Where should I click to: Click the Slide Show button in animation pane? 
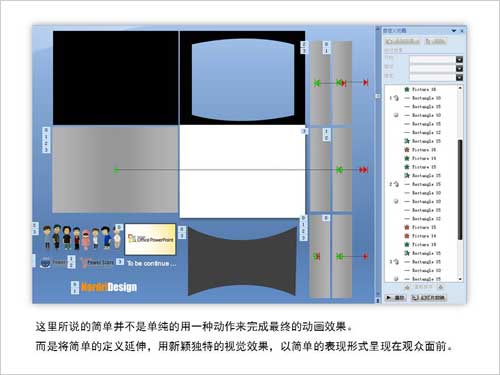click(x=428, y=298)
